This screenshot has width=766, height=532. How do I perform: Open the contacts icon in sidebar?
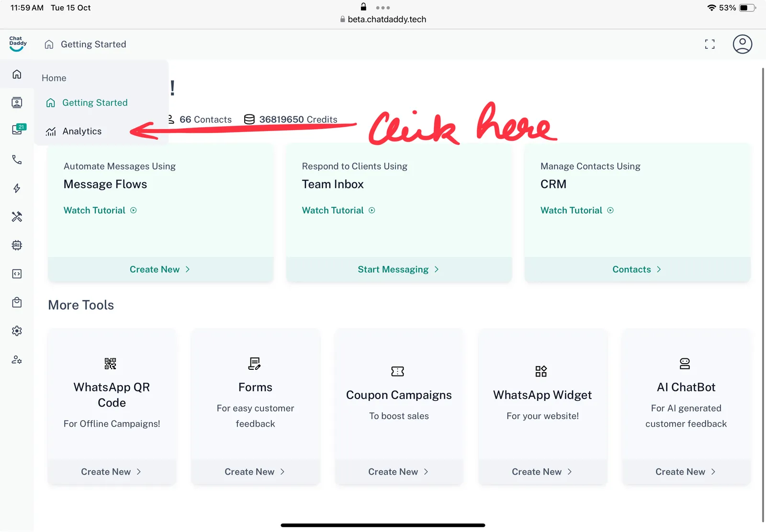[x=17, y=102]
